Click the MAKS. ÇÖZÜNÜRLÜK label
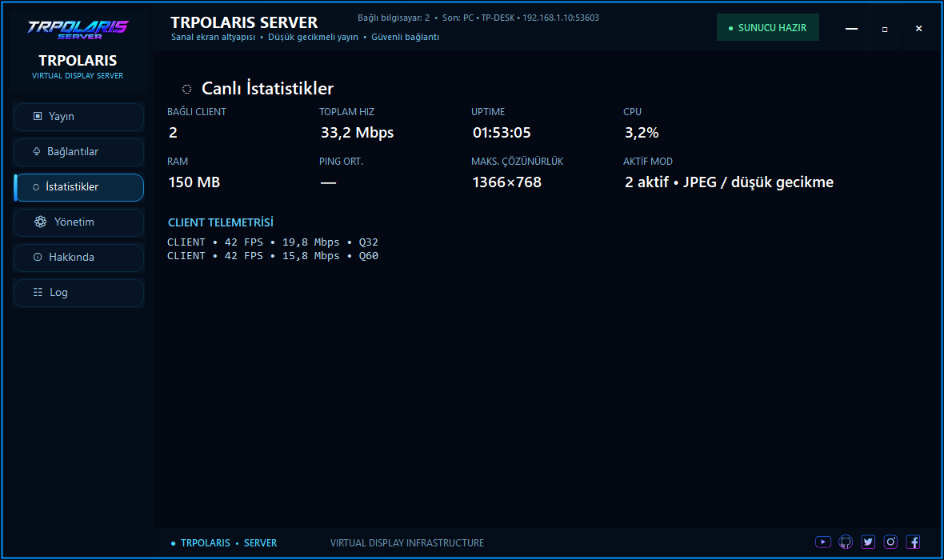 point(517,162)
